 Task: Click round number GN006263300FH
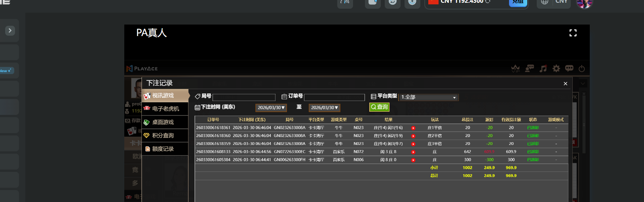pyautogui.click(x=289, y=160)
